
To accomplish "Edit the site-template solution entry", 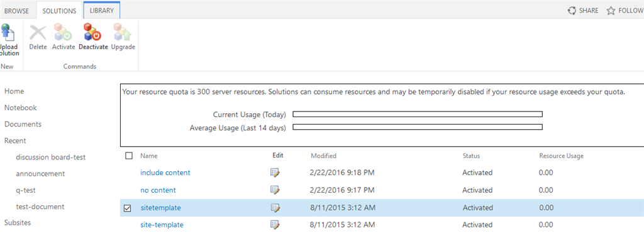I will [275, 225].
